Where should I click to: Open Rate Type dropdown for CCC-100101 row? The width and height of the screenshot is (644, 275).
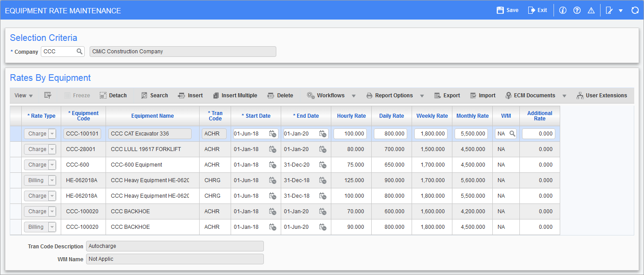click(52, 134)
